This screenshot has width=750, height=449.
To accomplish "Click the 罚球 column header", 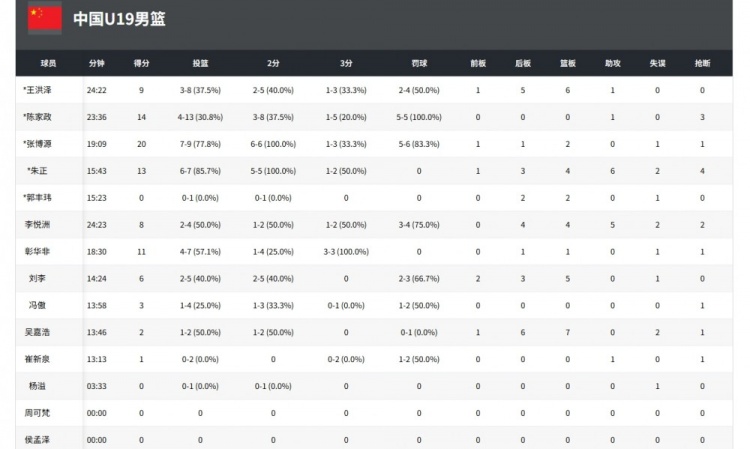I will [419, 63].
